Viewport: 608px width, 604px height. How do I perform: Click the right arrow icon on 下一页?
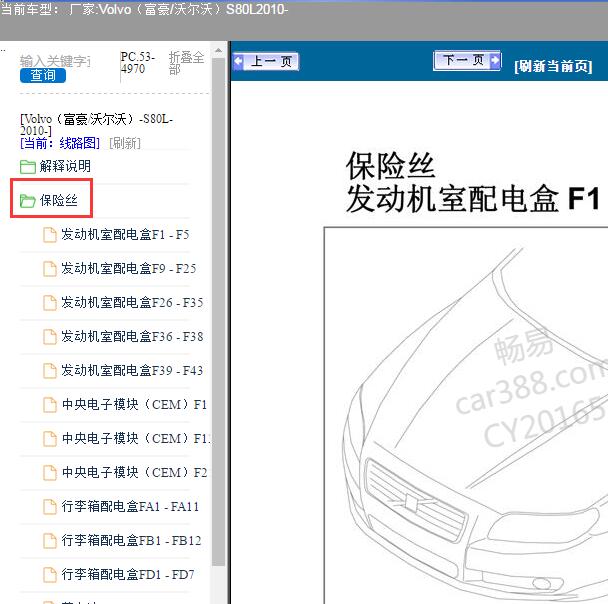[x=495, y=60]
